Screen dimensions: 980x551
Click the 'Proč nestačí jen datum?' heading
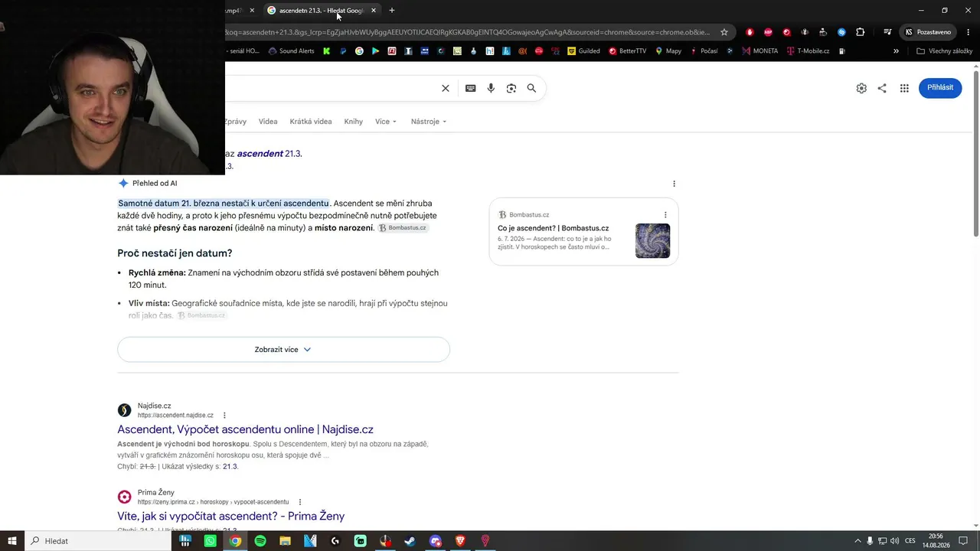[x=175, y=253]
